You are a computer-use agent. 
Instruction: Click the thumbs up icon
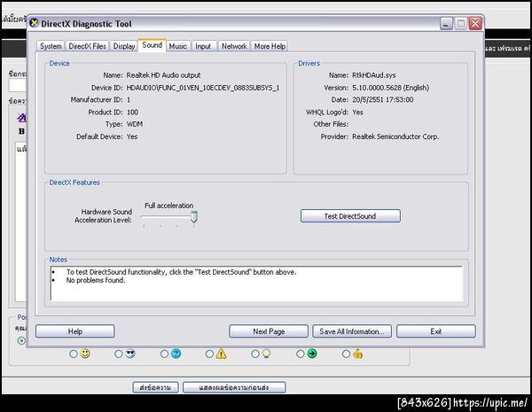(357, 354)
